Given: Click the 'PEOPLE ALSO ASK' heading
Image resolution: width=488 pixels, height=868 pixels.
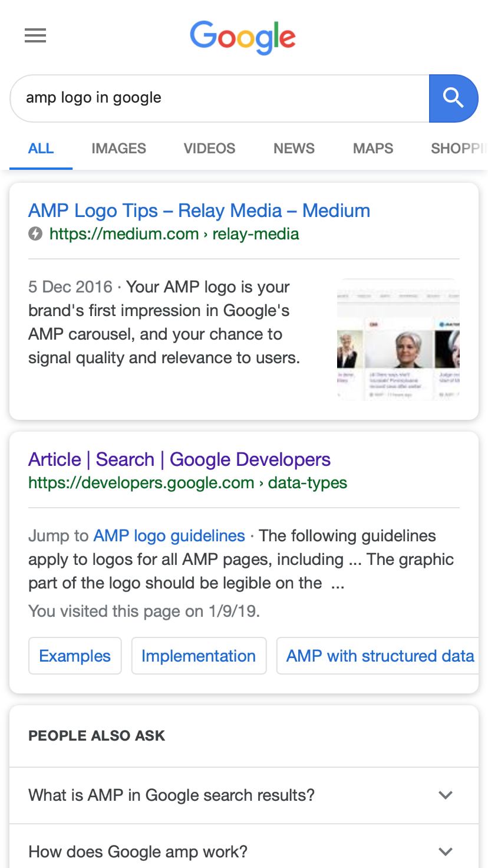Looking at the screenshot, I should (97, 735).
